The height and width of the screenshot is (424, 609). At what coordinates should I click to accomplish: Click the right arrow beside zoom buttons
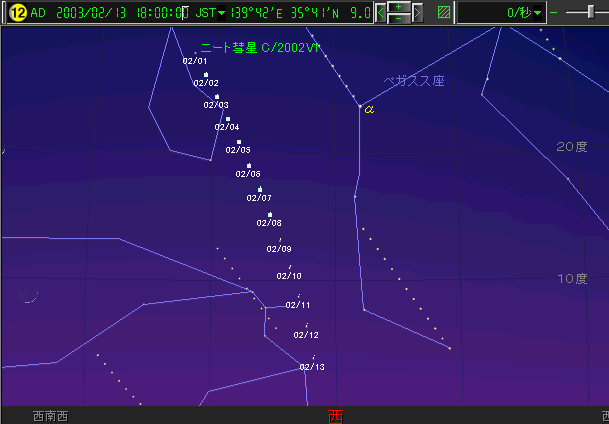coord(417,13)
